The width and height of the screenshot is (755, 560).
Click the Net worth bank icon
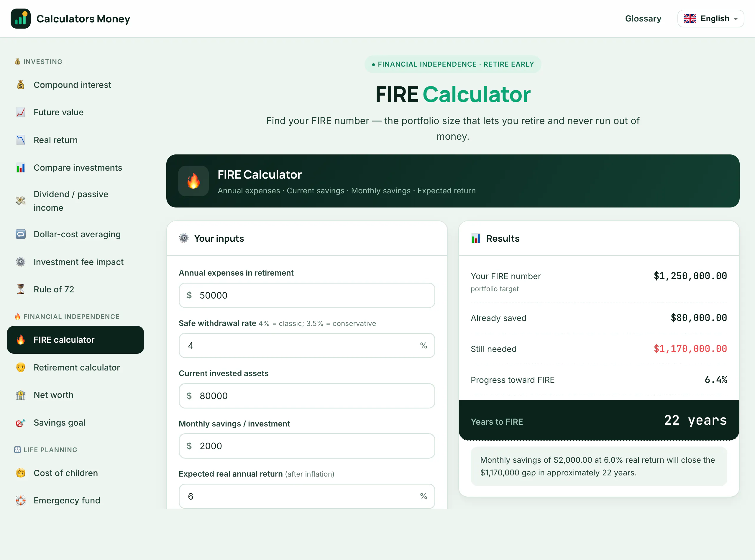coord(21,395)
